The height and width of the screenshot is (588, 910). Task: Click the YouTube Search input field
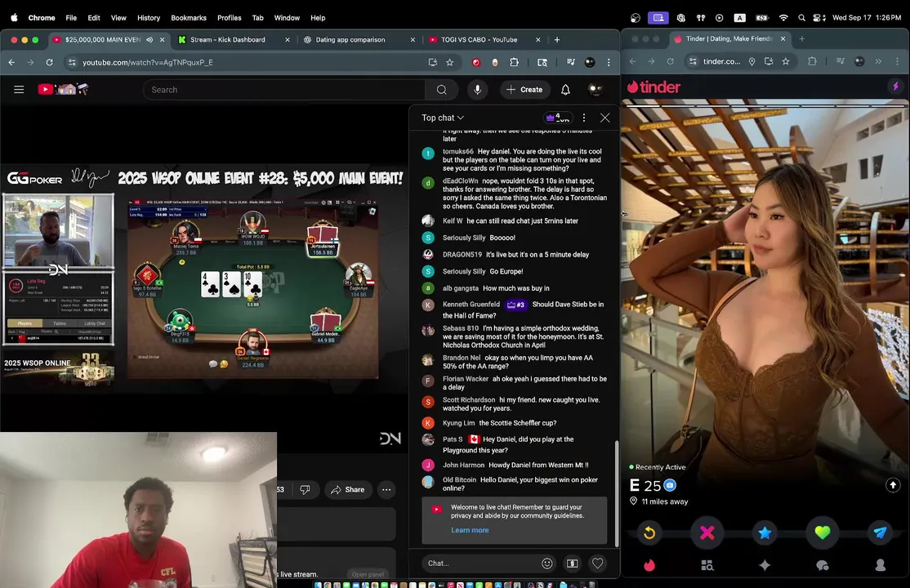(284, 89)
